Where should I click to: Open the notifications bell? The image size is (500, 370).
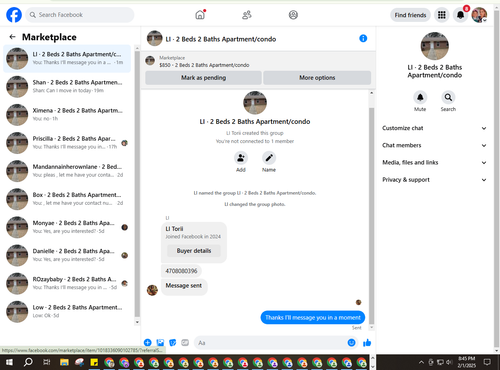460,15
